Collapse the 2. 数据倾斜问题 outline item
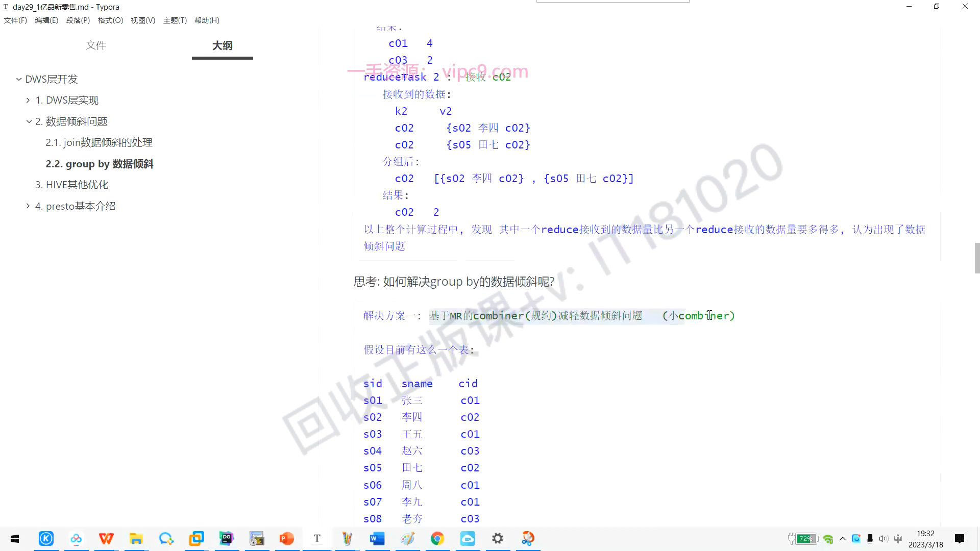This screenshot has height=551, width=980. pyautogui.click(x=29, y=122)
